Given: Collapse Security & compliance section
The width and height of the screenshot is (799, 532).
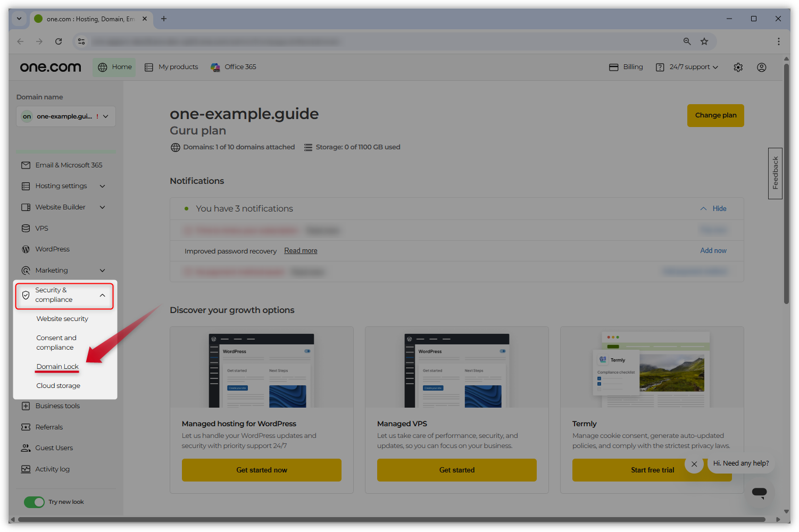Looking at the screenshot, I should point(103,295).
